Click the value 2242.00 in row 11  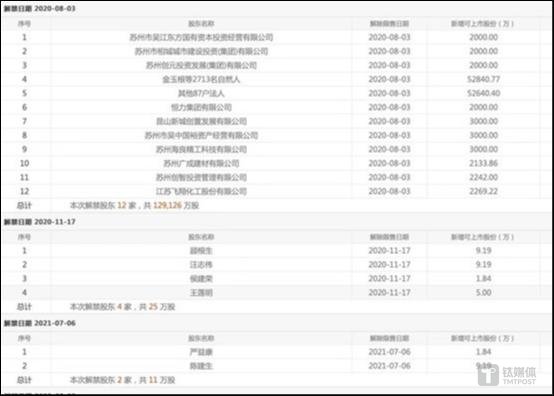483,177
